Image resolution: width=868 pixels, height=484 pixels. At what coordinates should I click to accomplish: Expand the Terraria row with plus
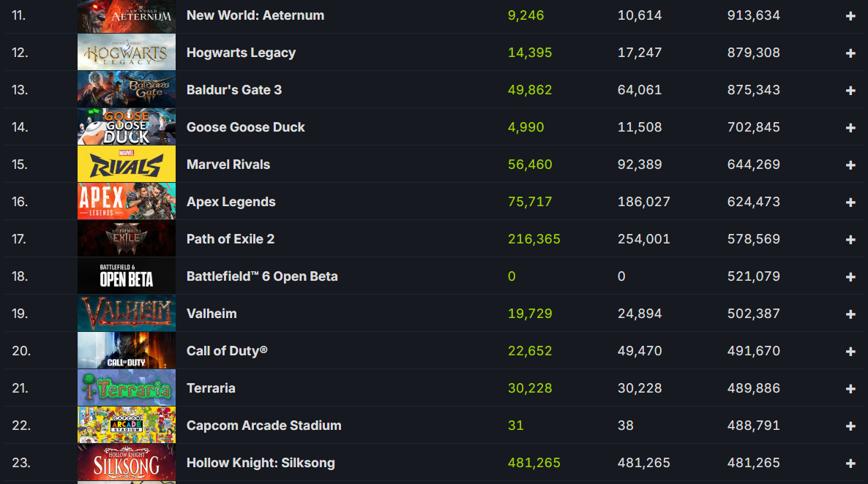point(850,389)
